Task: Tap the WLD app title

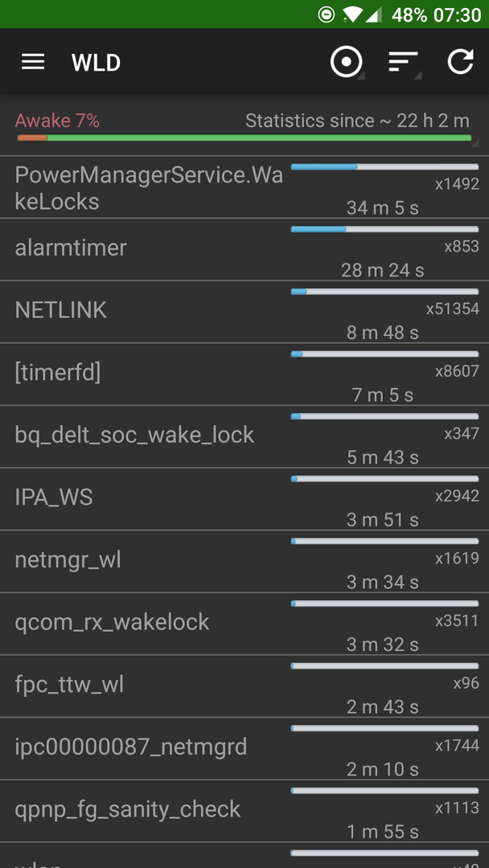Action: (x=96, y=63)
